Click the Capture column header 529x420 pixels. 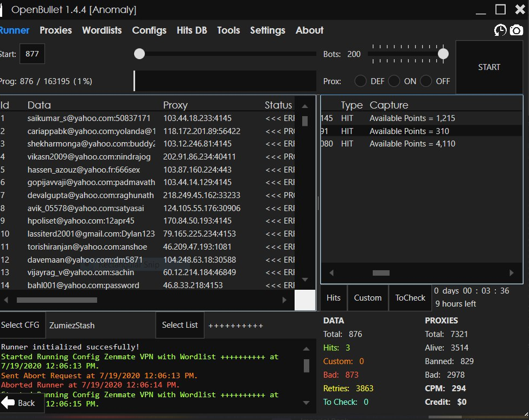pos(388,105)
